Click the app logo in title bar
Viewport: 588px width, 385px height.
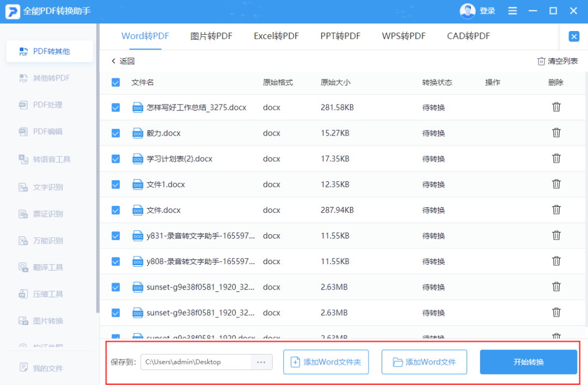click(x=13, y=11)
